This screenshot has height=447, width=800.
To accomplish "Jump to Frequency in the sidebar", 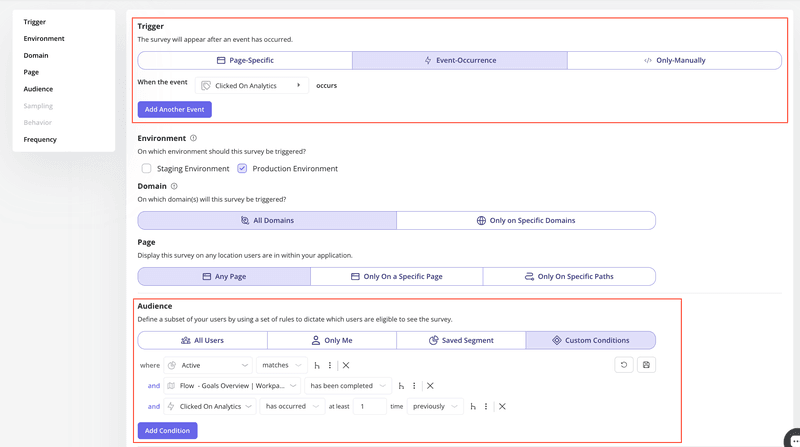I will 40,139.
